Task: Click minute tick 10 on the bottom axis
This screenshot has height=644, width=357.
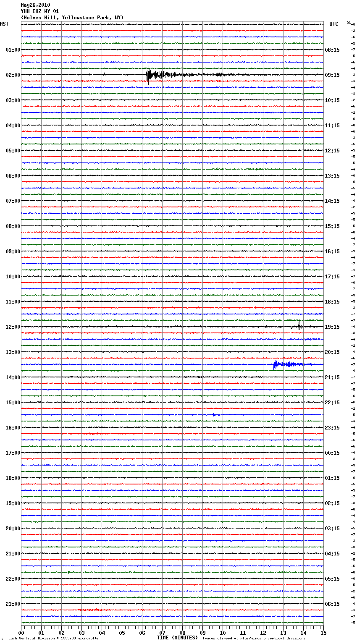Action: [x=223, y=632]
